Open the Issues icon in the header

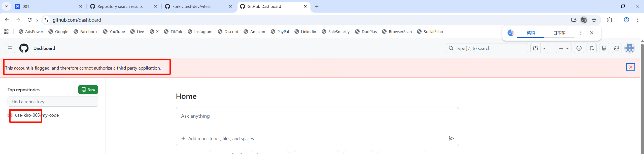[x=579, y=48]
